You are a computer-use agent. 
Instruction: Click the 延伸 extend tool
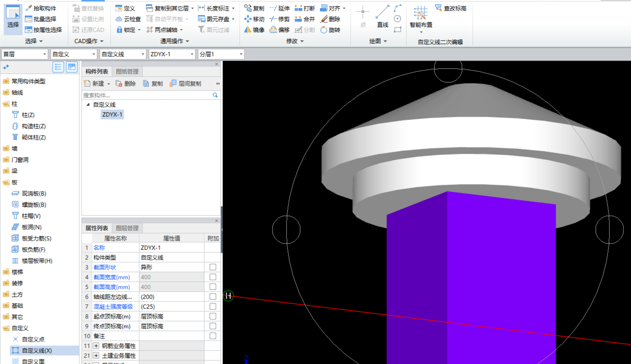click(279, 8)
